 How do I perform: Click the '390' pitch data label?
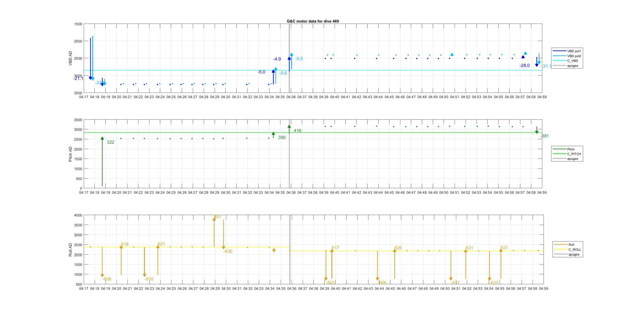tap(282, 138)
